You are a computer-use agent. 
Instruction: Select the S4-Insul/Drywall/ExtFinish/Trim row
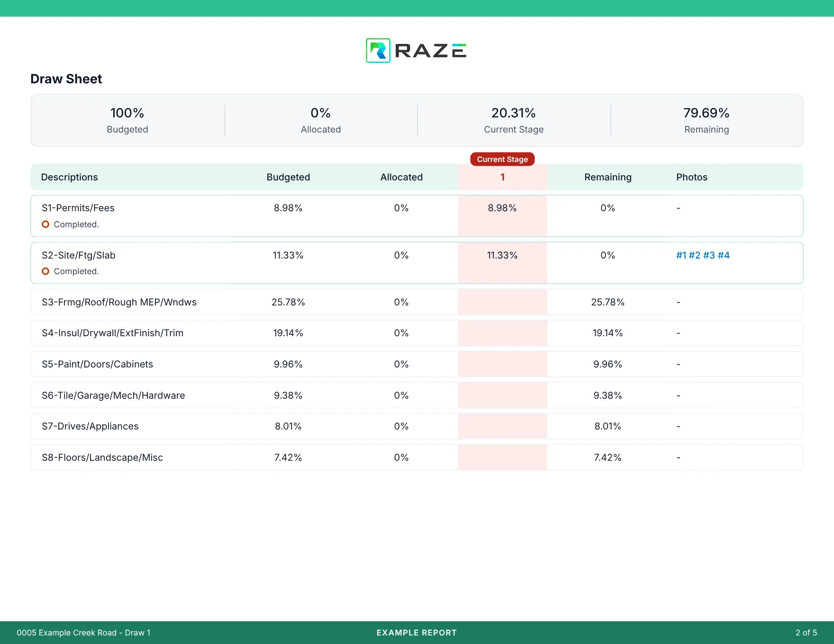click(417, 333)
